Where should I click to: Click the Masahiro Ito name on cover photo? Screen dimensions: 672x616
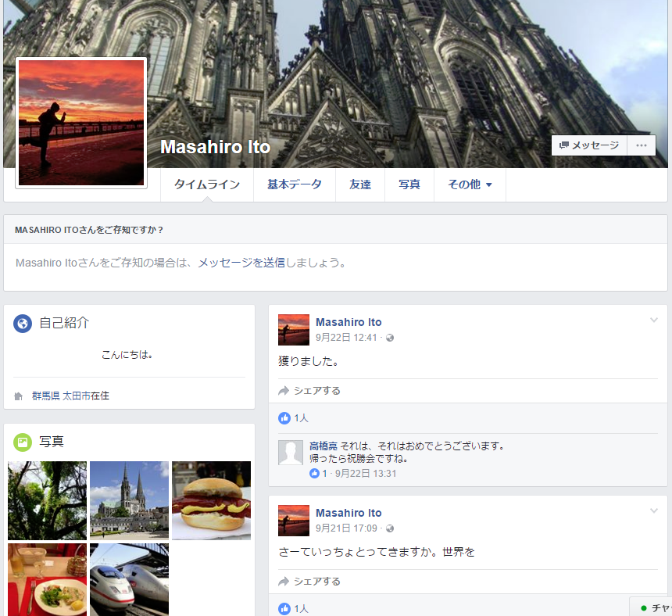[215, 147]
